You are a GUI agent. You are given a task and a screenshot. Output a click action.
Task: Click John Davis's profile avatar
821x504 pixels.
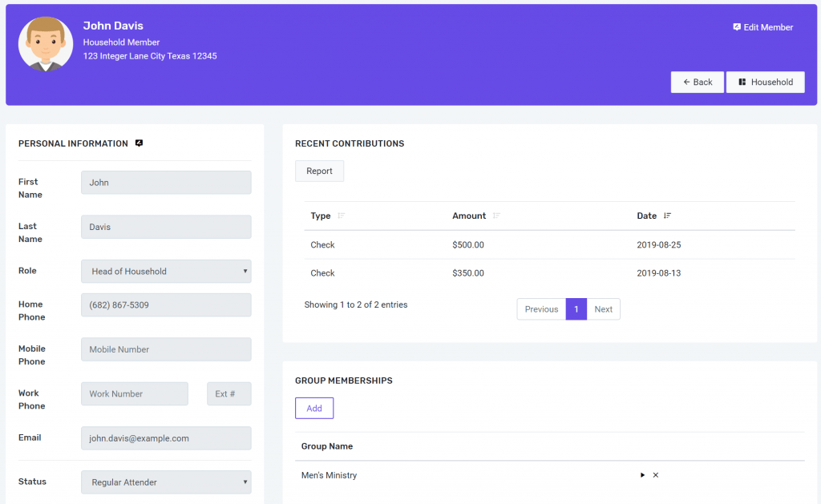[46, 45]
